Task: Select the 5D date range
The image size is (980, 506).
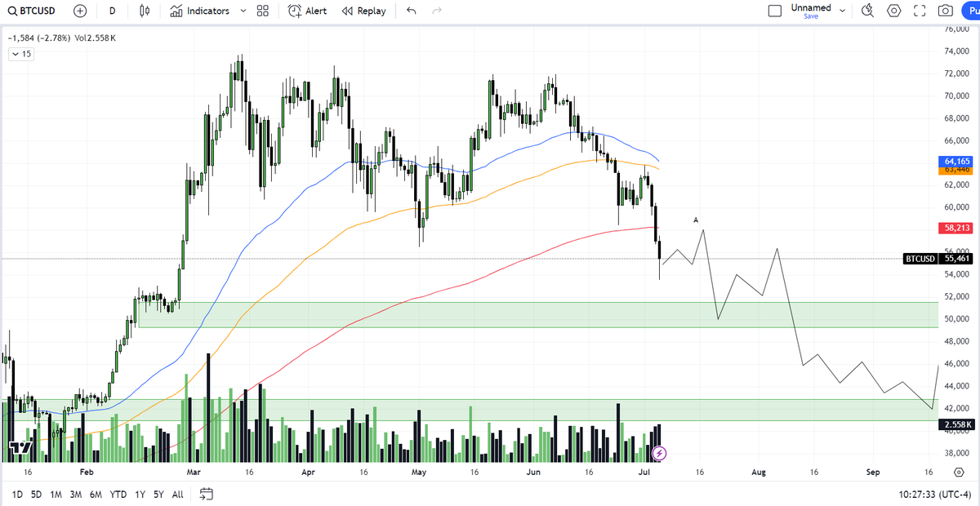Action: pyautogui.click(x=37, y=494)
